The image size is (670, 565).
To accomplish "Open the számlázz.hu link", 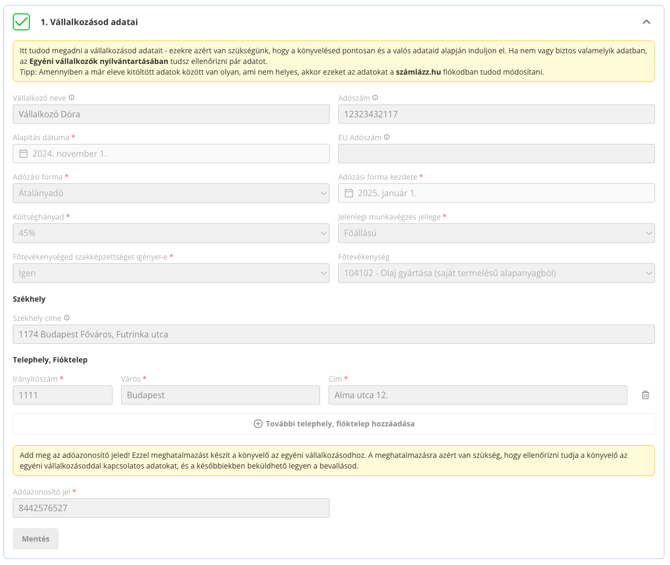I will click(418, 72).
